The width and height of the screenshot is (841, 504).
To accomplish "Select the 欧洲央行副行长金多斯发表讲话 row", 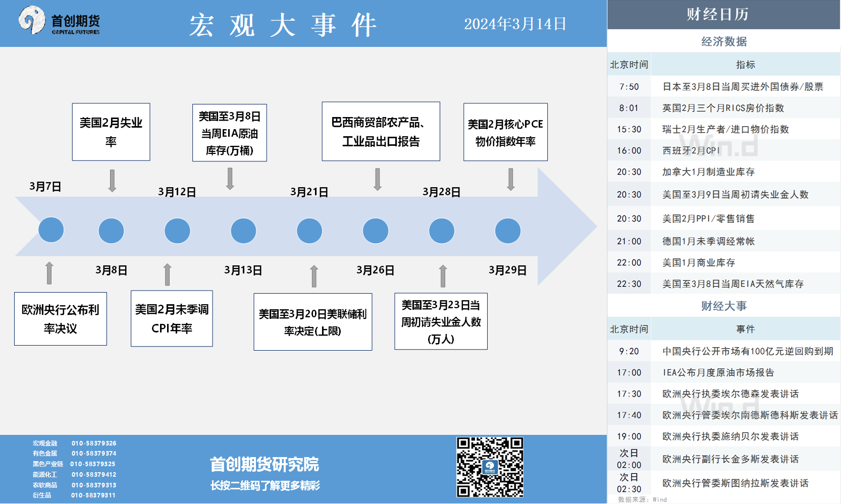I will point(723,459).
